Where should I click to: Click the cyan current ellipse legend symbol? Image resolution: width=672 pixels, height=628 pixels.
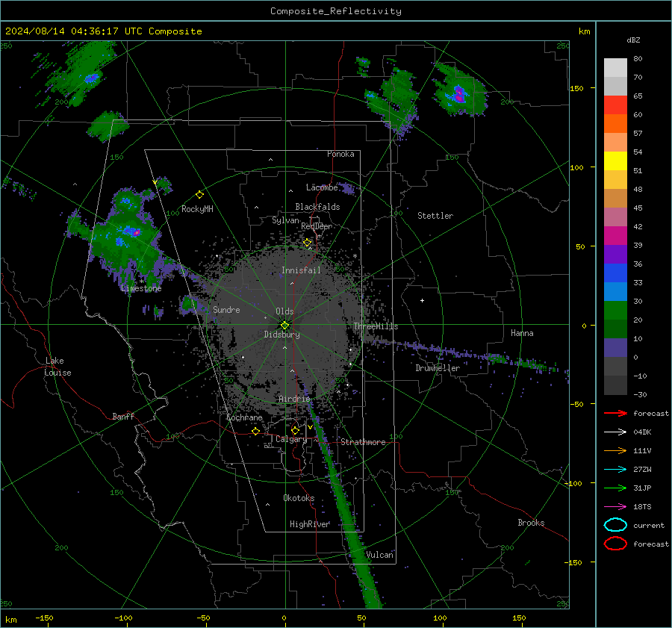coord(615,525)
